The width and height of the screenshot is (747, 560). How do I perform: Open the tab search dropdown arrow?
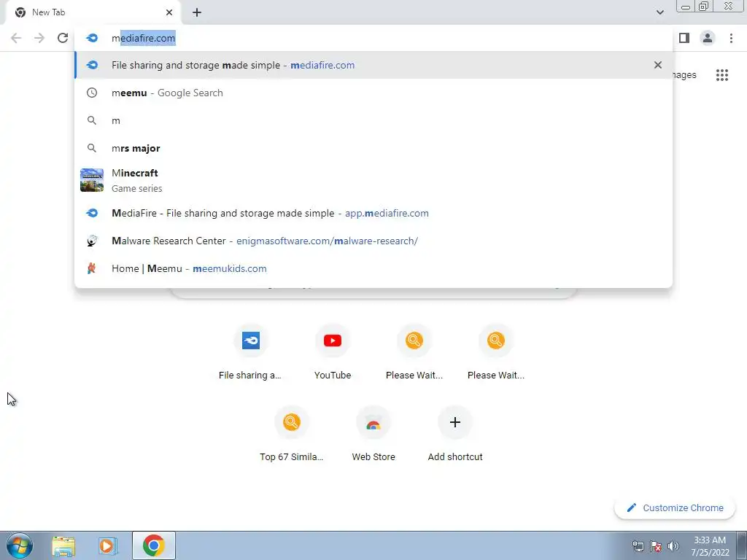[659, 12]
